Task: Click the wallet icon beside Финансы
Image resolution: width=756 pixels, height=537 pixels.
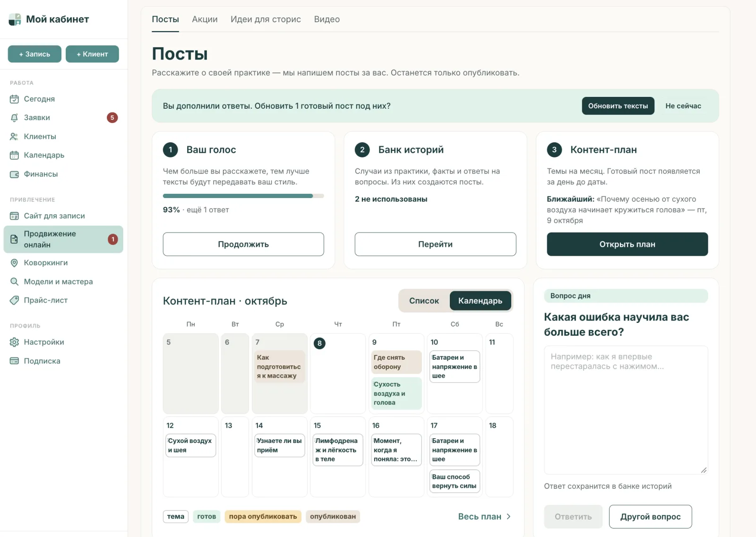Action: [x=14, y=174]
